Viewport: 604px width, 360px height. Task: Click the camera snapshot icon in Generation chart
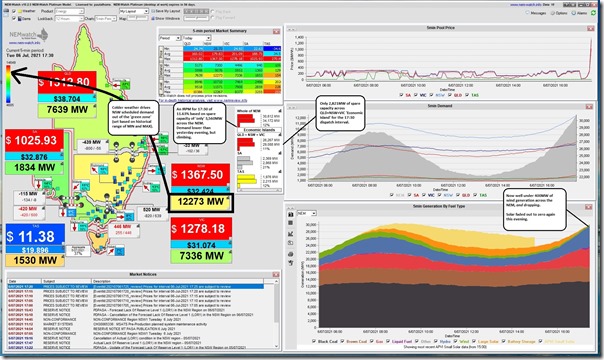tap(291, 215)
